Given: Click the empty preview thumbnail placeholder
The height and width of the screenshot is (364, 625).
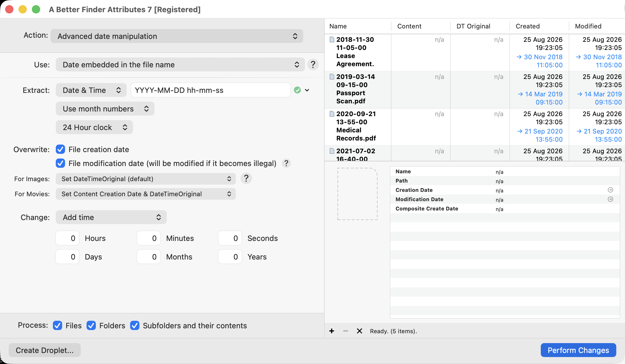Looking at the screenshot, I should 358,194.
